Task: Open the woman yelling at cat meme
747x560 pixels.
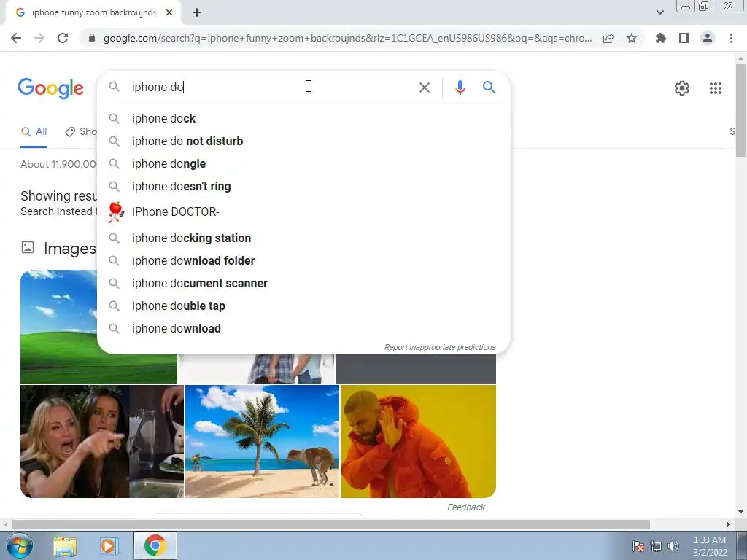Action: 102,441
